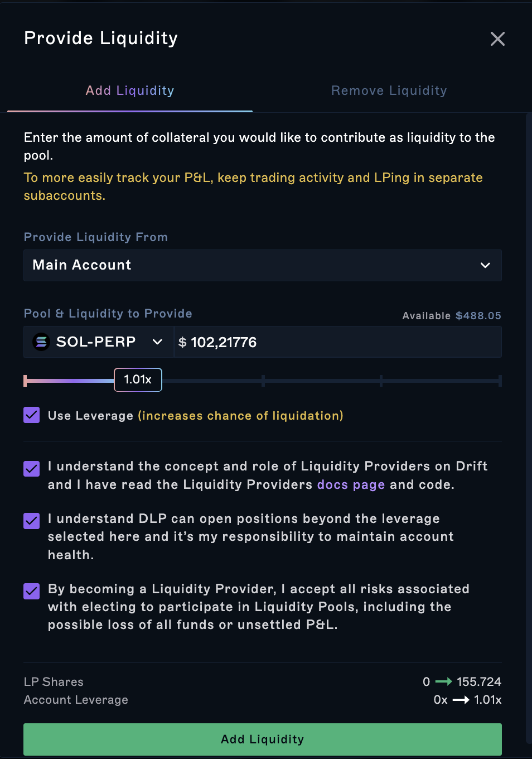The image size is (532, 759).
Task: Open the Main Account dropdown
Action: coord(263,265)
